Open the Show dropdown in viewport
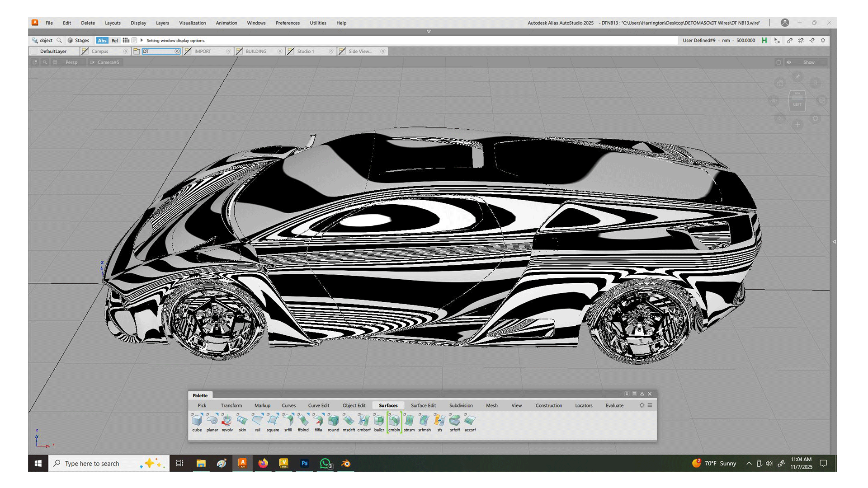 [808, 62]
